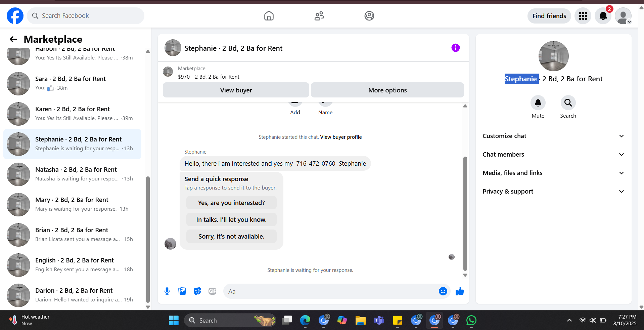Click the conversation list scrollbar thumb

148,240
